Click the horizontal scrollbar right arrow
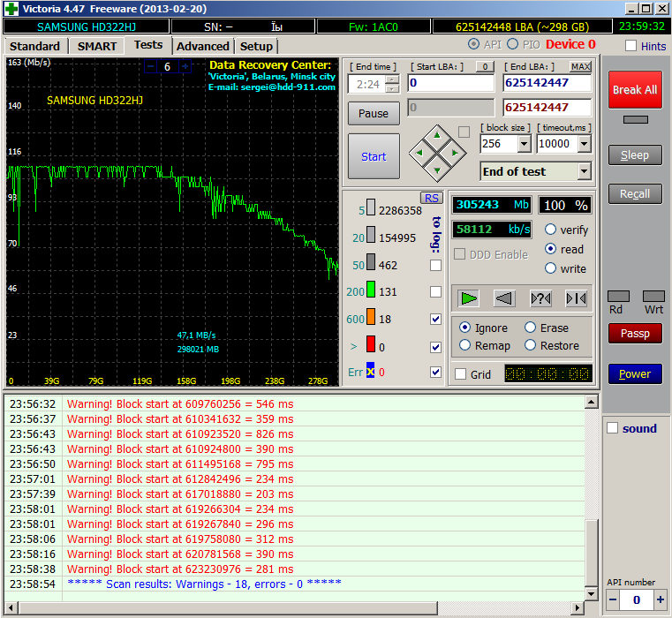 [x=578, y=607]
